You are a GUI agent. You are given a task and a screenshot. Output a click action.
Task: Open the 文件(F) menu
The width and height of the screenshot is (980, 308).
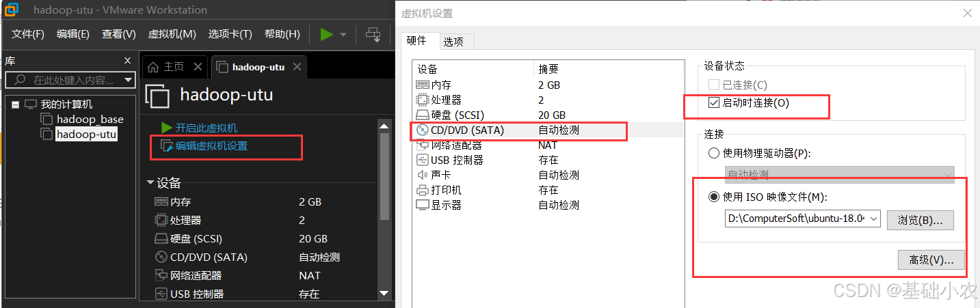[x=28, y=34]
